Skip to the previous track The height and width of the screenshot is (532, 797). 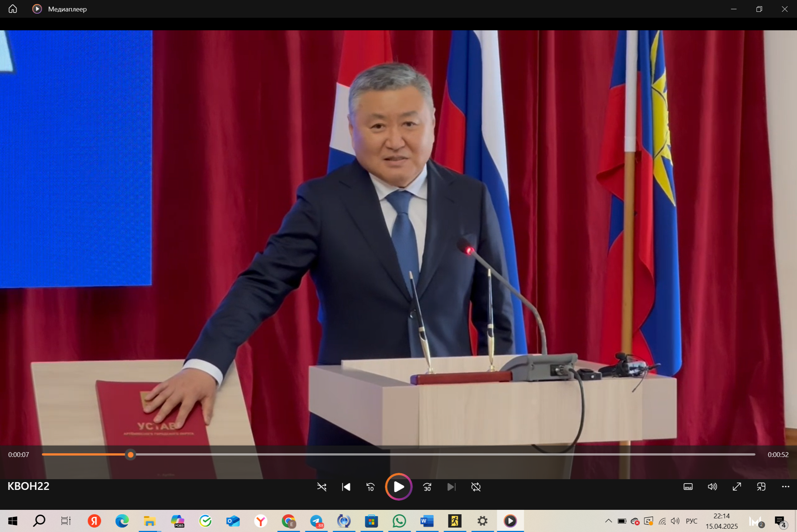346,487
